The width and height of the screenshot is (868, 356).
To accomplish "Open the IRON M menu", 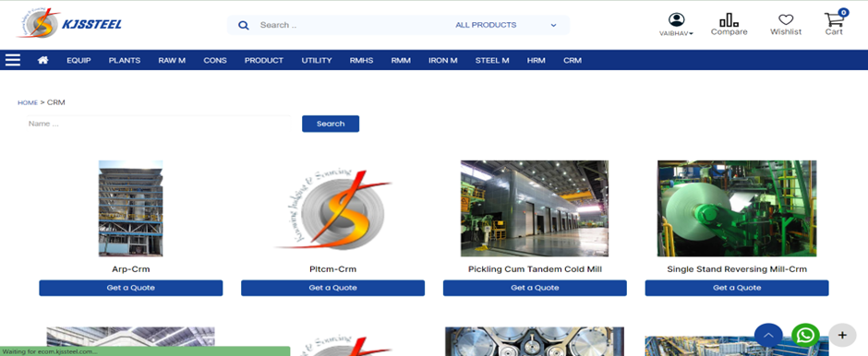I will tap(443, 60).
